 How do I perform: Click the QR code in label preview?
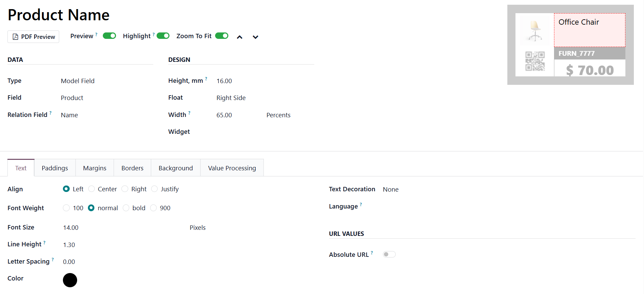[x=535, y=61]
